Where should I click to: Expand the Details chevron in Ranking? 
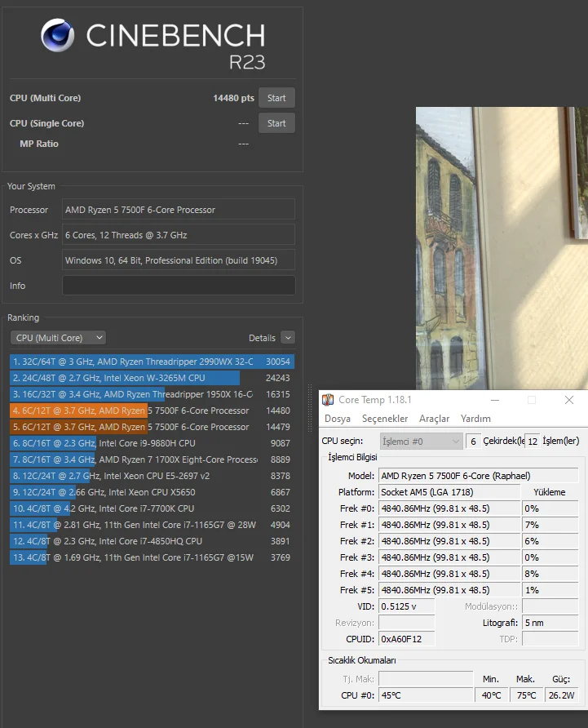(x=288, y=338)
